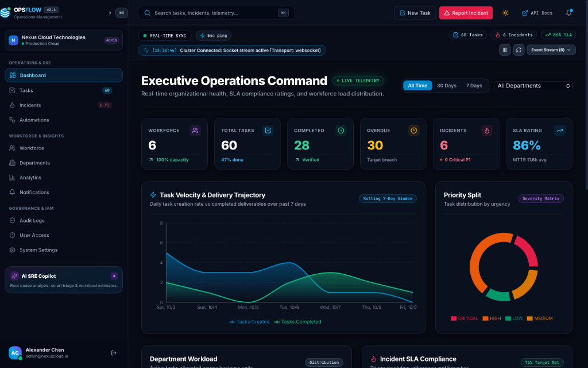Image resolution: width=588 pixels, height=368 pixels.
Task: Click the Rolling 7-Day Window badge
Action: [388, 198]
